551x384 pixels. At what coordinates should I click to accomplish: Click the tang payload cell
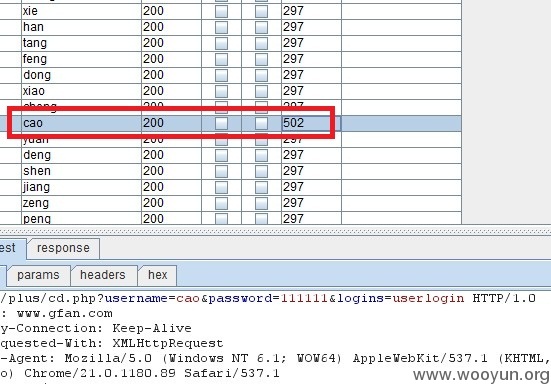[x=81, y=43]
